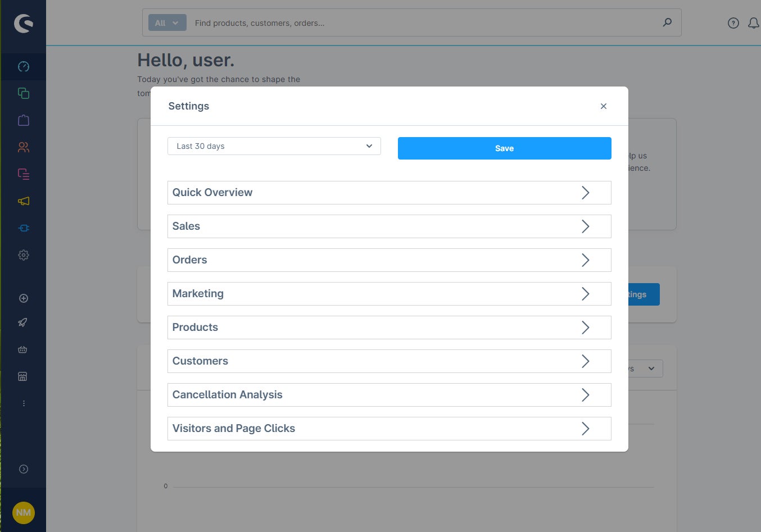Click the storefront icon in sidebar

pos(22,376)
